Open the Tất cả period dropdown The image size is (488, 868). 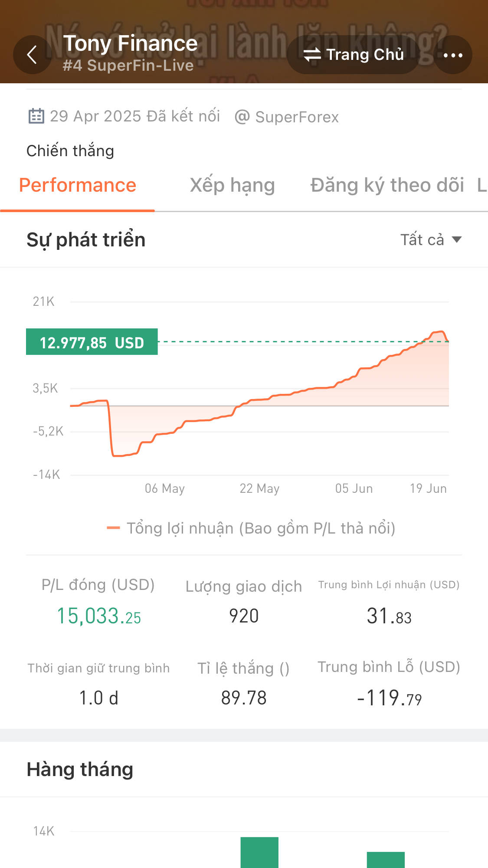(431, 239)
